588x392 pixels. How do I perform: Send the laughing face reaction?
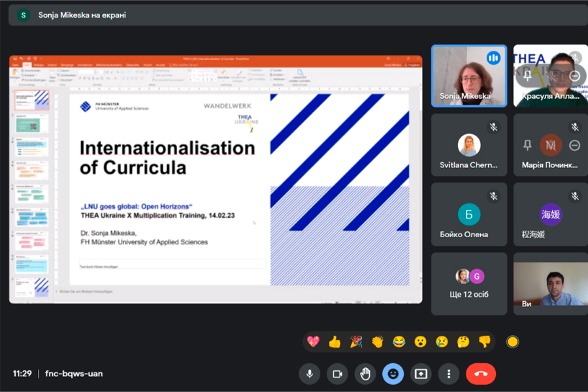coord(399,341)
